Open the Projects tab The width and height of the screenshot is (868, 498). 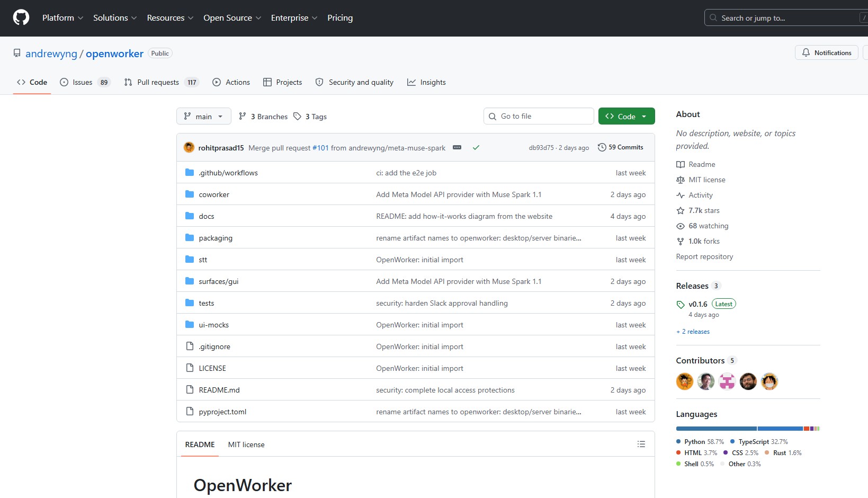282,82
